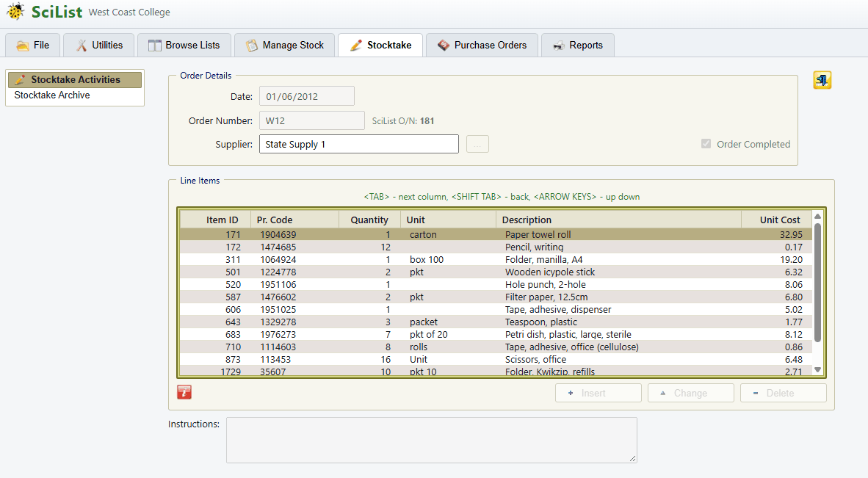This screenshot has width=868, height=478.
Task: Select the Tape, adhesive, office (cellulose) row
Action: pos(496,347)
